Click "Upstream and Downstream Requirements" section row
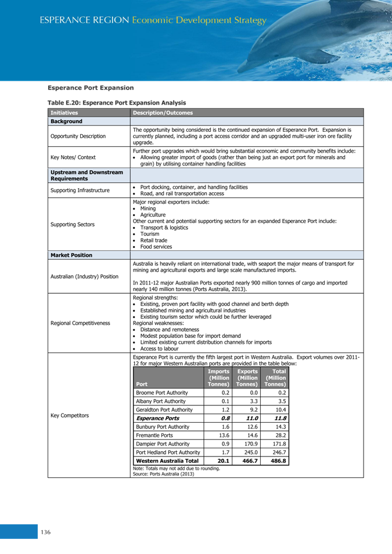 tap(87, 175)
